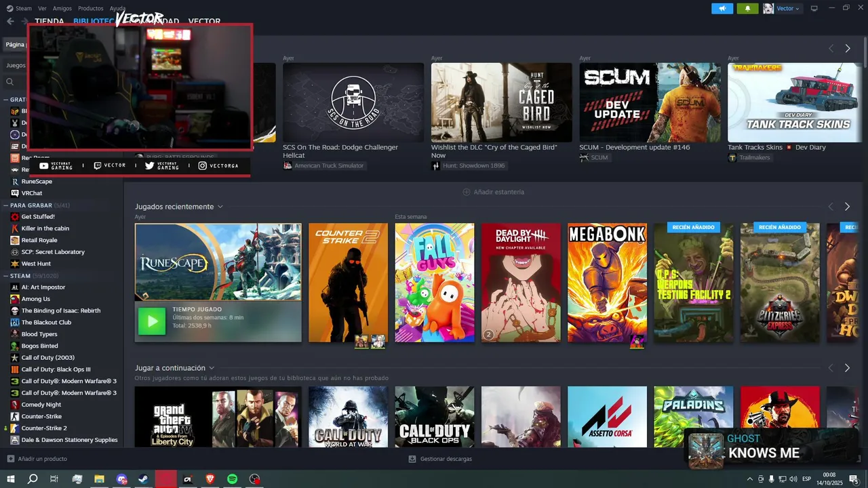Screen dimensions: 868x488
Task: Advance Jugar a continuación shelf to next page
Action: [x=847, y=367]
